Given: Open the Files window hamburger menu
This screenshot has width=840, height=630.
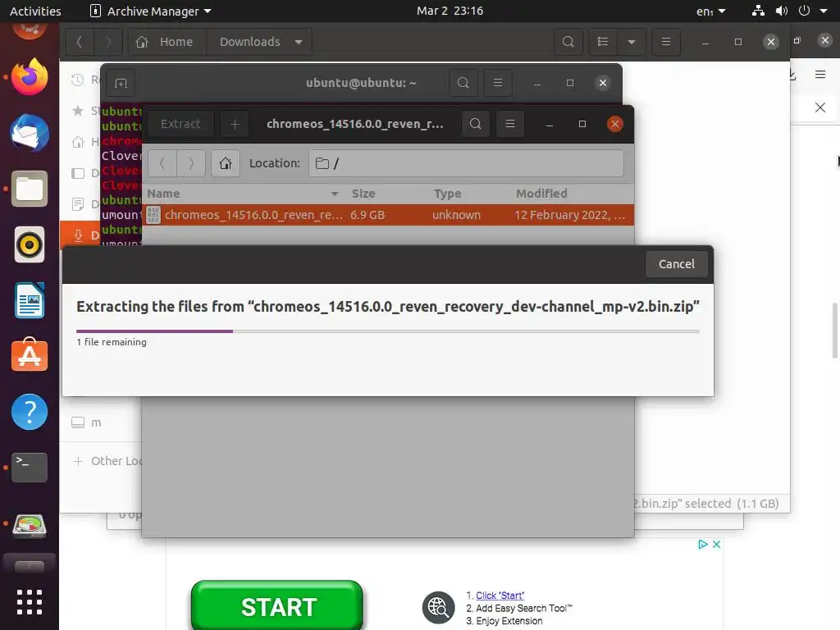Looking at the screenshot, I should click(x=666, y=42).
